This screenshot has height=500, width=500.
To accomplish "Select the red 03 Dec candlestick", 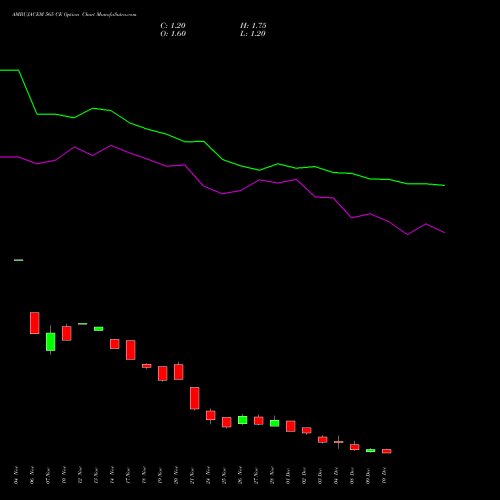I will pos(323,439).
